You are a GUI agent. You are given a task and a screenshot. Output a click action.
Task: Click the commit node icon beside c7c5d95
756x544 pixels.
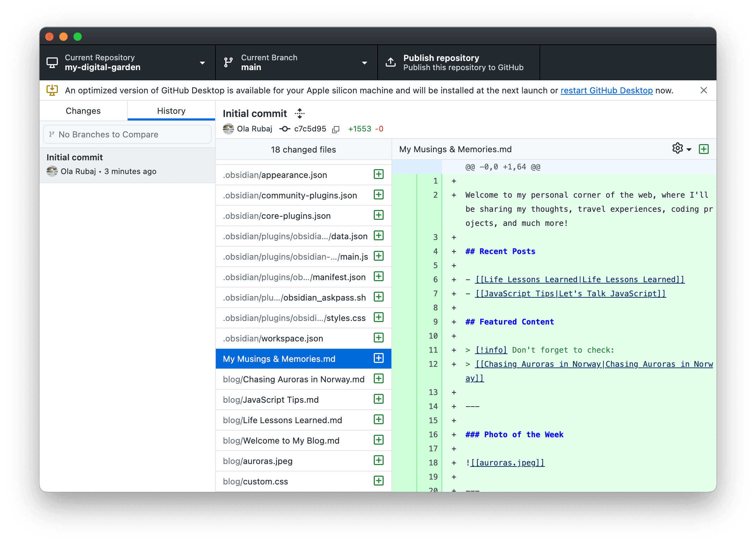(285, 129)
